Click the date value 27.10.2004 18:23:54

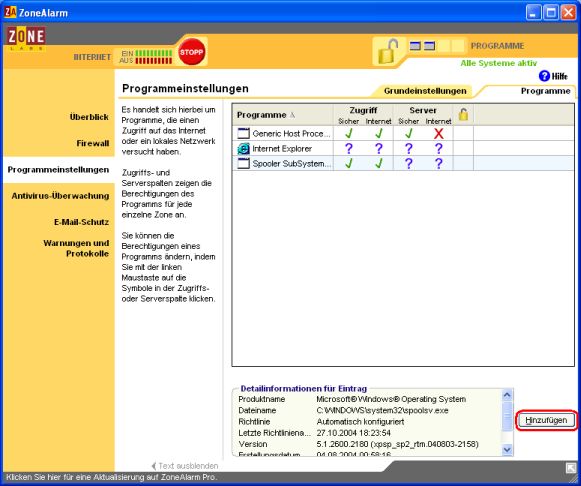click(353, 433)
